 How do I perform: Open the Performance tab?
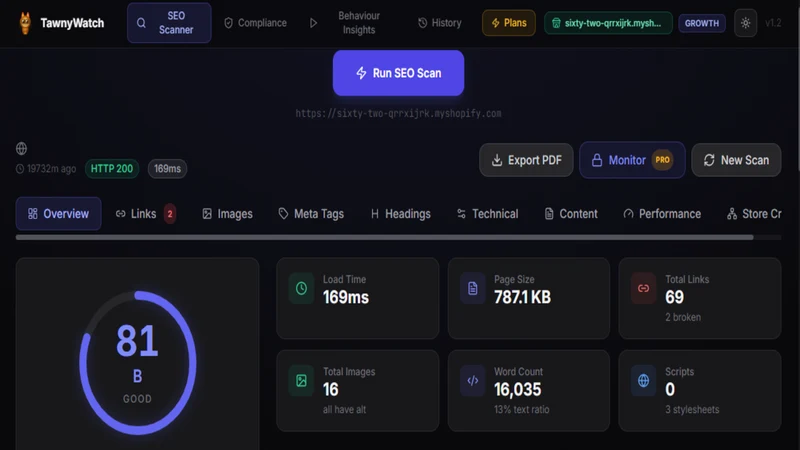pos(662,214)
